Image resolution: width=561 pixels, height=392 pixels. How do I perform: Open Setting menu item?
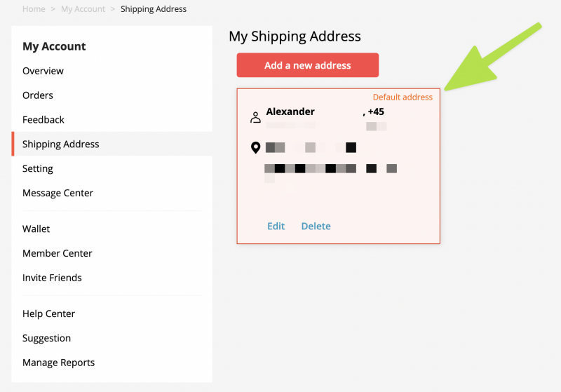(x=38, y=168)
